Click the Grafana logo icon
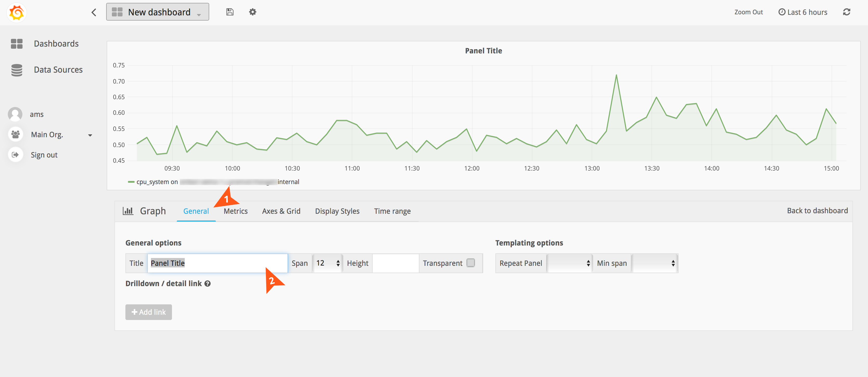Image resolution: width=868 pixels, height=377 pixels. coord(16,12)
